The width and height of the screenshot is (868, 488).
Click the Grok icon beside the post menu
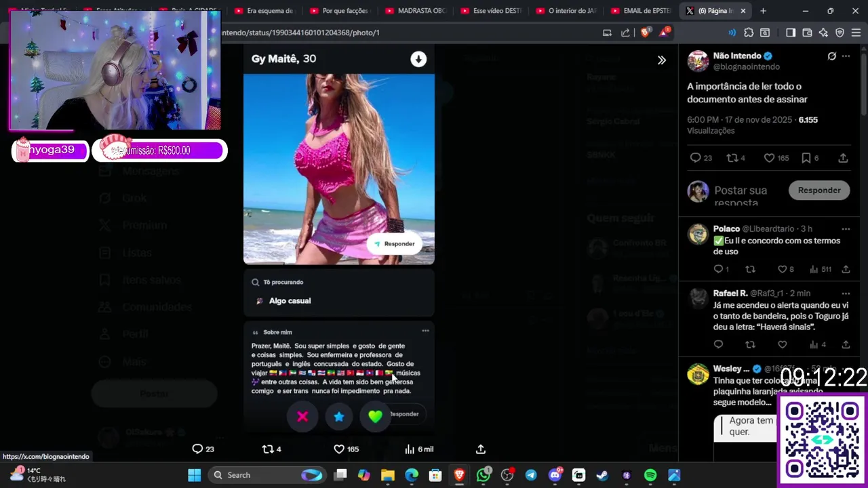coord(831,56)
